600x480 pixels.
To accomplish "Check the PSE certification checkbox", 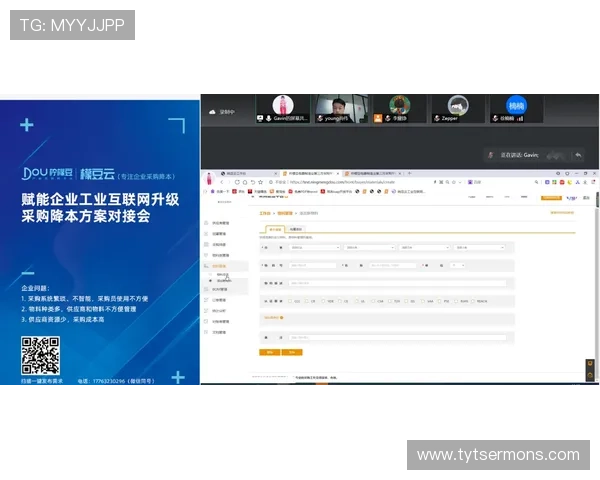I will click(439, 301).
